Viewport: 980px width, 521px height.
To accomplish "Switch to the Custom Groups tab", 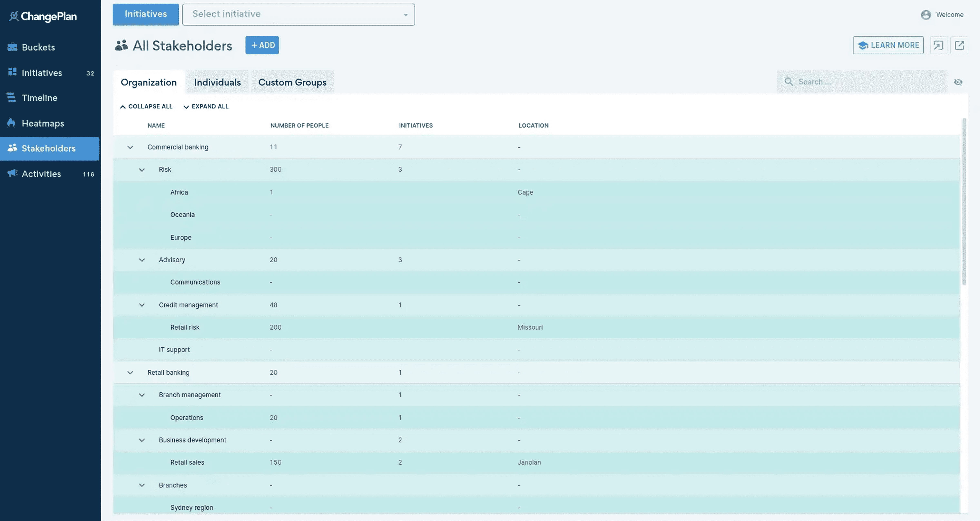I will 292,82.
